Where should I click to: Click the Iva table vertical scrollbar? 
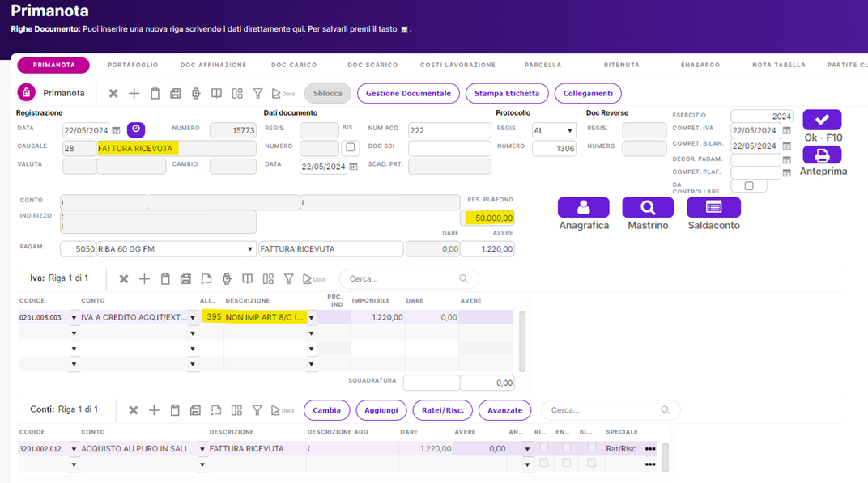[522, 341]
